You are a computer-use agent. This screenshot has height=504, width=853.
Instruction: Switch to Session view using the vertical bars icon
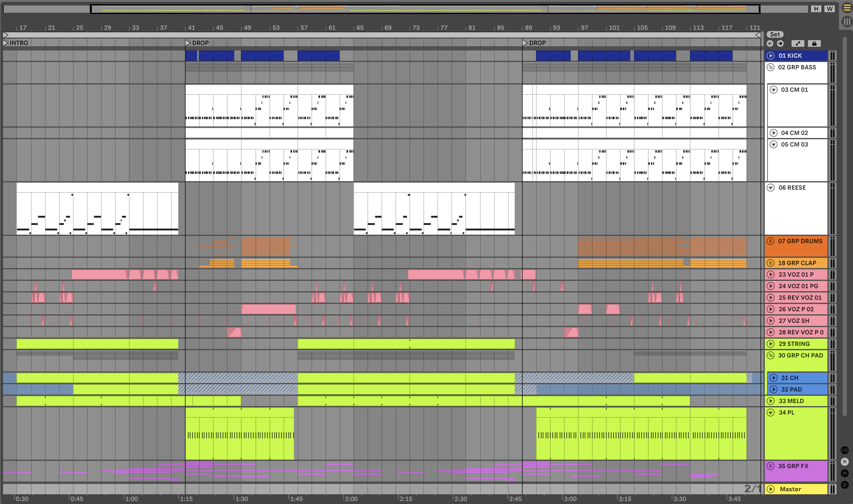(847, 22)
